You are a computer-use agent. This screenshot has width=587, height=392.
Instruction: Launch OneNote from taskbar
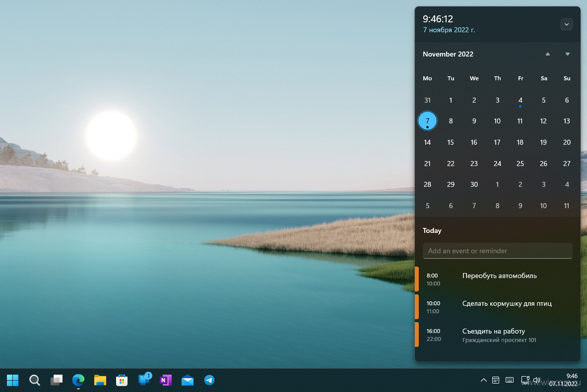(x=165, y=380)
